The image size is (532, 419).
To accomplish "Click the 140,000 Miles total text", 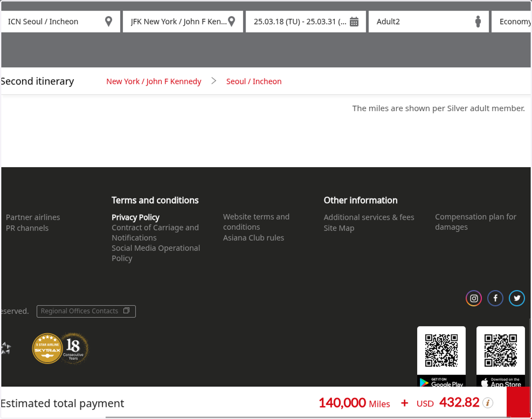I will coord(354,403).
